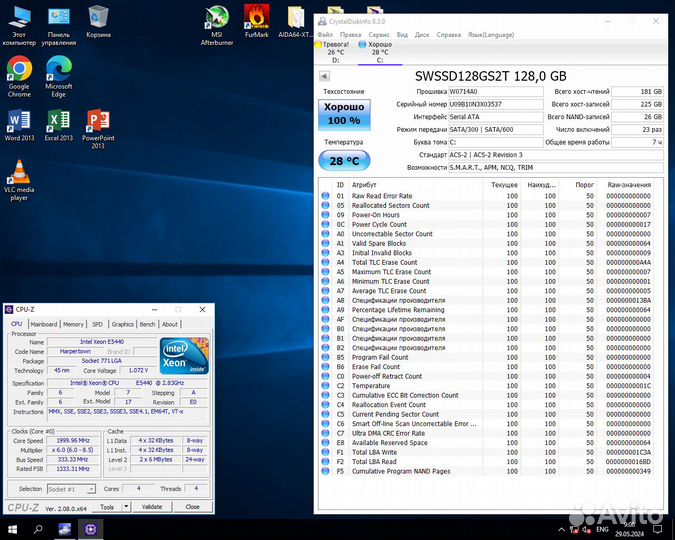The width and height of the screenshot is (675, 540).
Task: Select disk C: Хорошо tab
Action: pos(380,52)
